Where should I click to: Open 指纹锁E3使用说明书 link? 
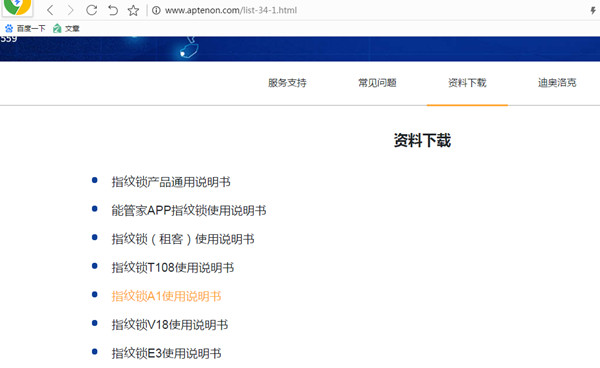pos(166,353)
